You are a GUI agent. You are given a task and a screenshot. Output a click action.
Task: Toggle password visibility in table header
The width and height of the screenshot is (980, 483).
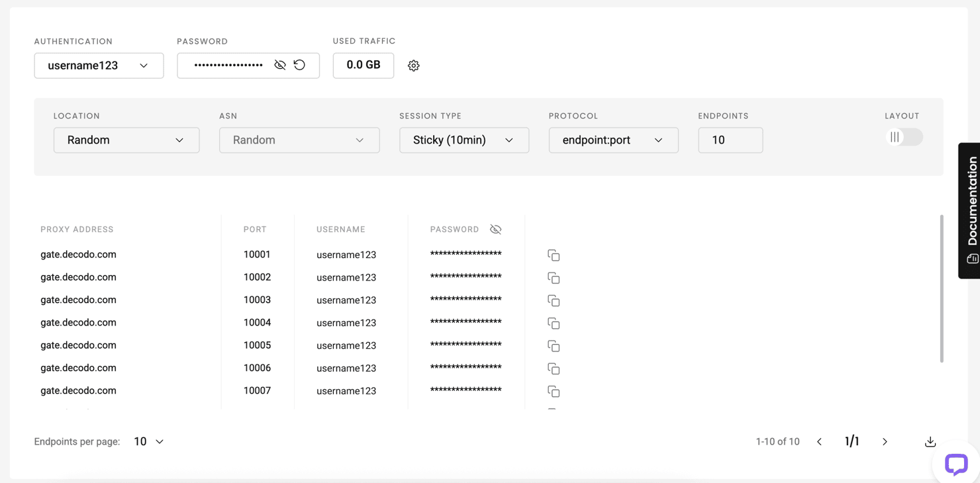[495, 230]
